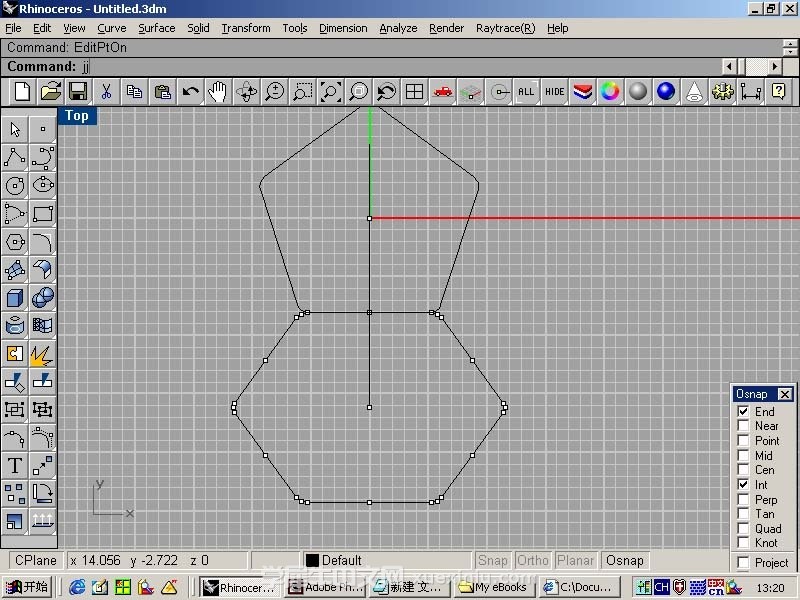Close the Osnap floating panel

[785, 394]
